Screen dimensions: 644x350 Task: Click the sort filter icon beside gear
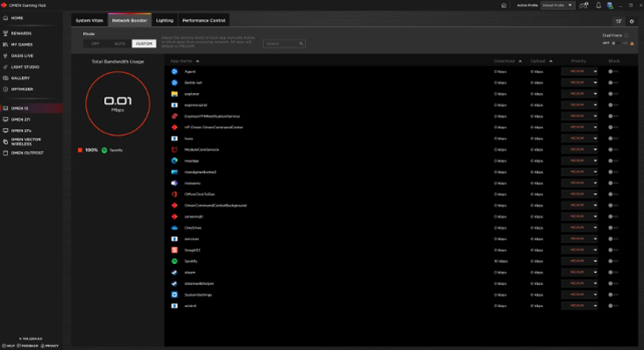pos(619,21)
